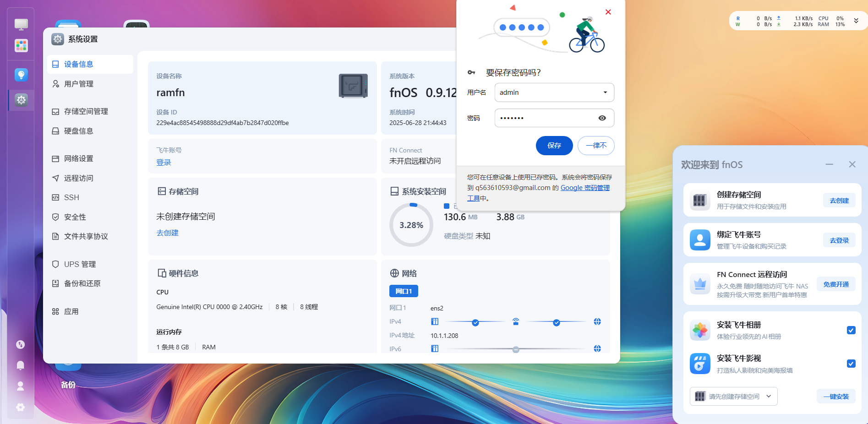The height and width of the screenshot is (424, 868).
Task: Click the IPv4 router icon in connection line
Action: pyautogui.click(x=516, y=321)
